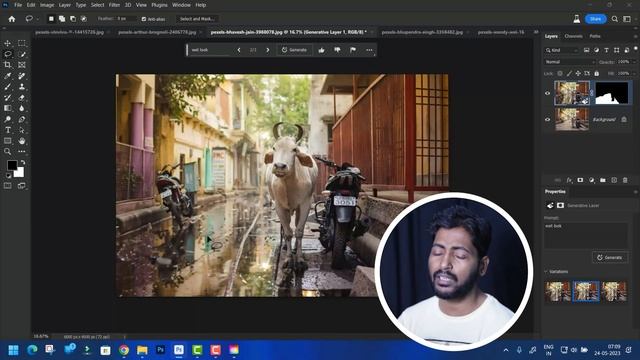Open more options in the generative taskbar
Image resolution: width=640 pixels, height=360 pixels.
tap(369, 50)
